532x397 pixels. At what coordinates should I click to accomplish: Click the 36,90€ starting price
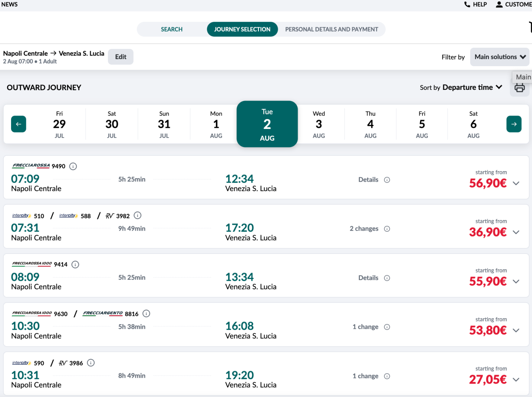(488, 232)
